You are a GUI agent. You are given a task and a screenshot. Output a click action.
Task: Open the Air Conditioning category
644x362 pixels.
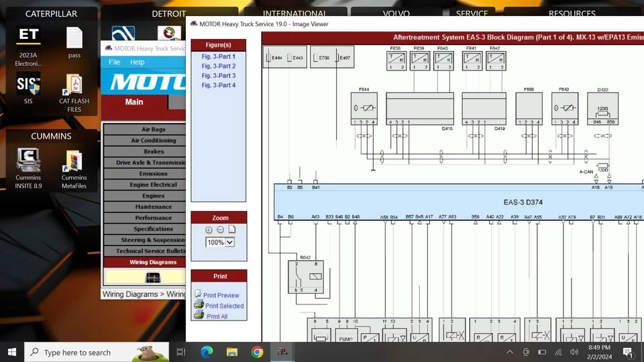[145, 140]
